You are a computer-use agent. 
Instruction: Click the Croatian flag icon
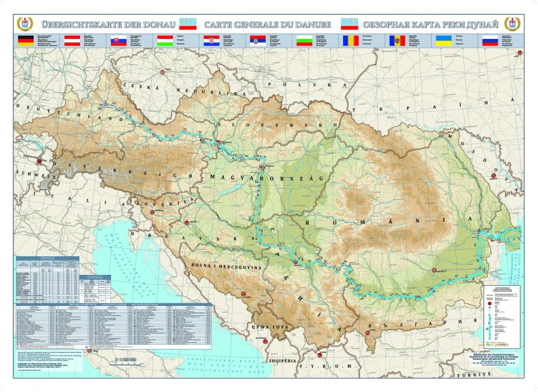212,41
